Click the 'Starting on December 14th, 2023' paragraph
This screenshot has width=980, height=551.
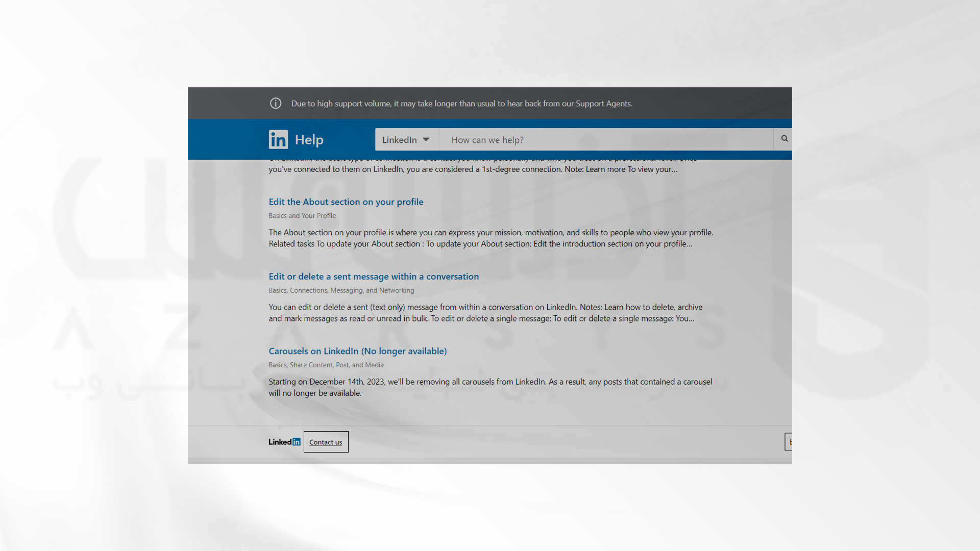(491, 387)
